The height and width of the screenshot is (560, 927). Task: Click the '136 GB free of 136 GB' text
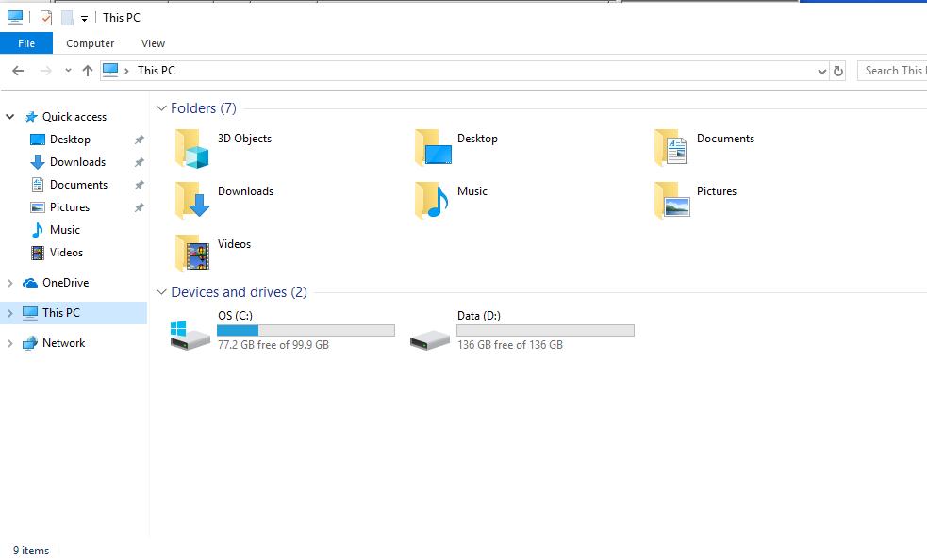(510, 345)
